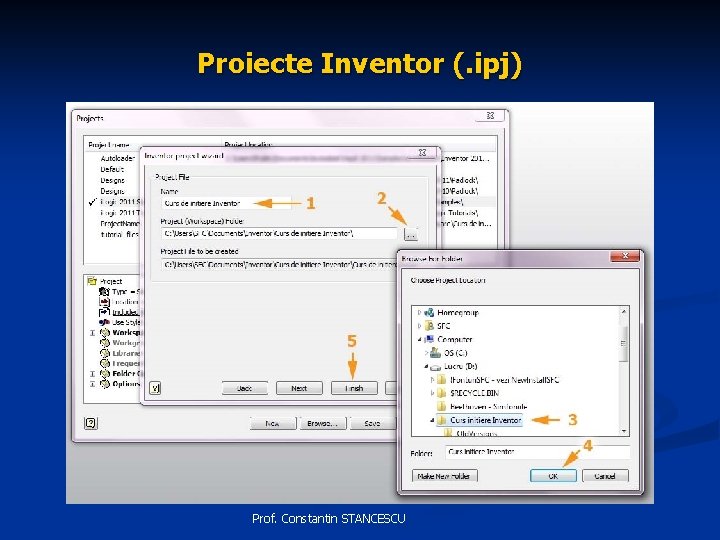This screenshot has height=540, width=720.
Task: Click Make New Folder button
Action: (x=444, y=476)
